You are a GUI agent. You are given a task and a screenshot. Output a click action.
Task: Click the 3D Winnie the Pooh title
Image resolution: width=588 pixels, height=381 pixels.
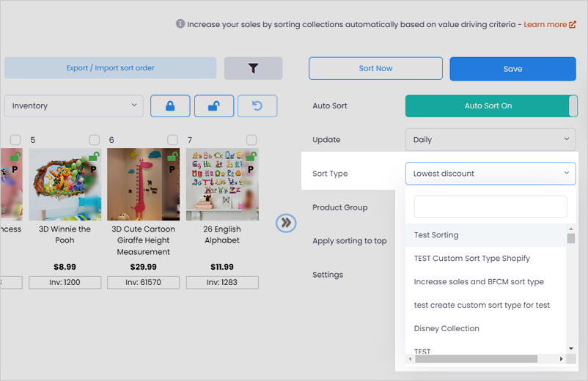(65, 234)
